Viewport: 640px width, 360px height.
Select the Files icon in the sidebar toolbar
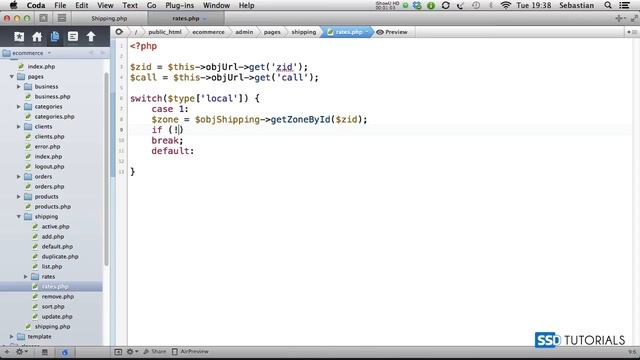[55, 37]
